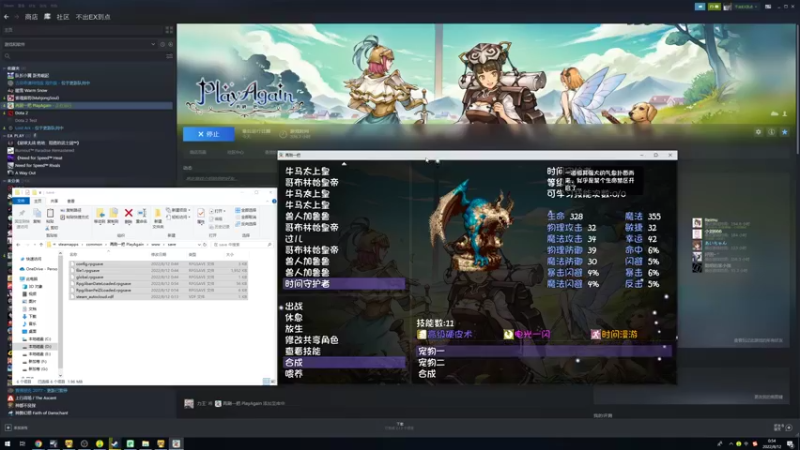Viewport: 800px width, 450px height.
Task: Collapse the first library category 收藏夹
Action: (5, 68)
